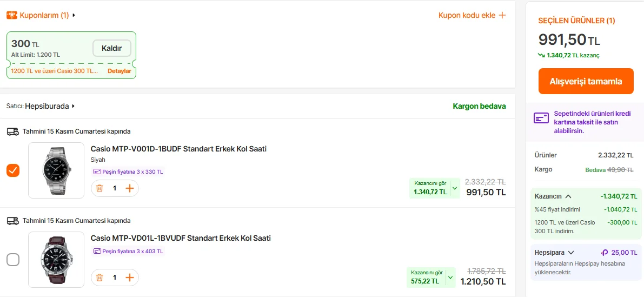Collapse the Kazancın summary section
The image size is (644, 297).
(568, 196)
